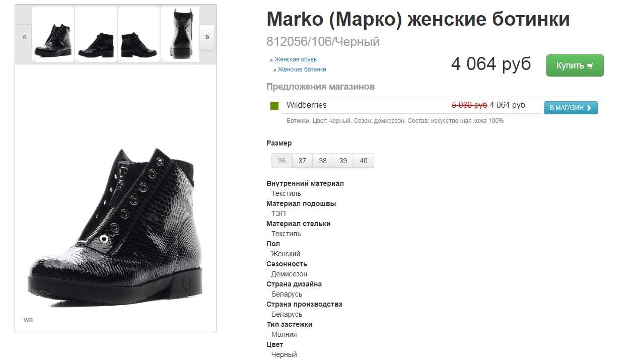This screenshot has height=364, width=637.
Task: Choose size 39
Action: 343,161
